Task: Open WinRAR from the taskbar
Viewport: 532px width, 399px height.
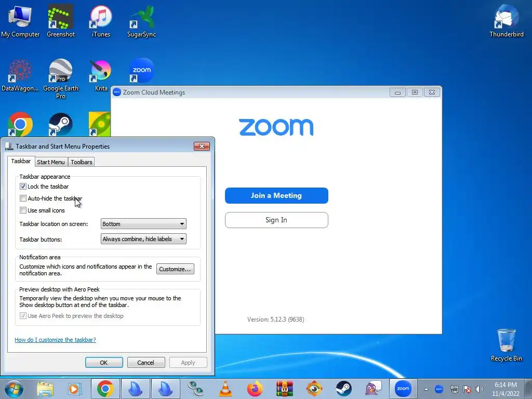Action: pyautogui.click(x=284, y=389)
